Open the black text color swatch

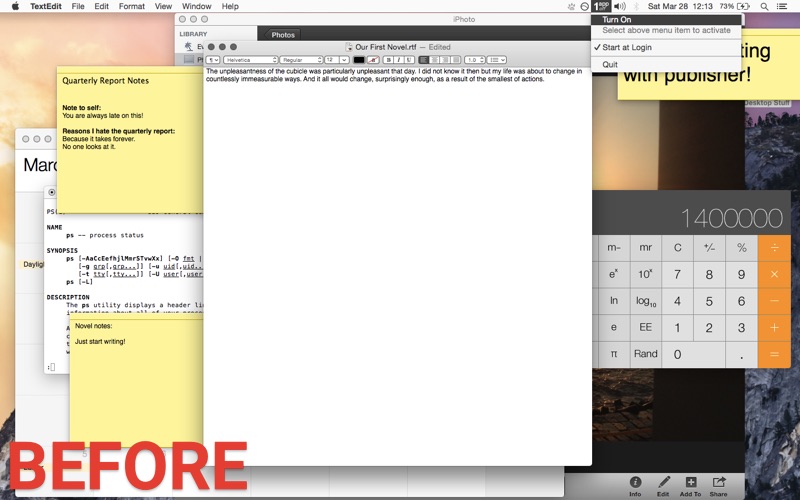(359, 60)
